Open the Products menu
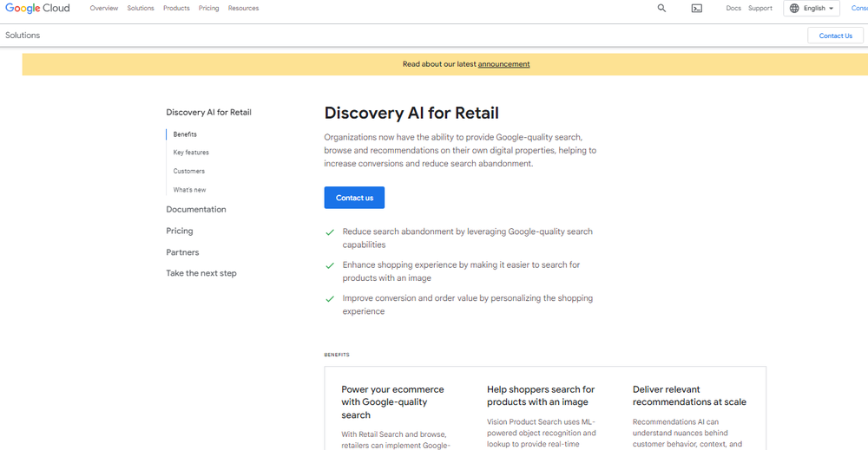The width and height of the screenshot is (868, 450). click(x=176, y=9)
